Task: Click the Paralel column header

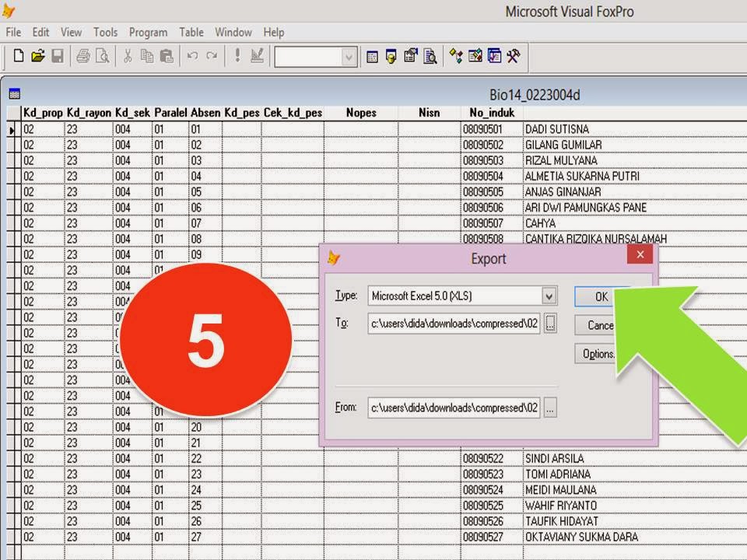Action: [x=170, y=113]
